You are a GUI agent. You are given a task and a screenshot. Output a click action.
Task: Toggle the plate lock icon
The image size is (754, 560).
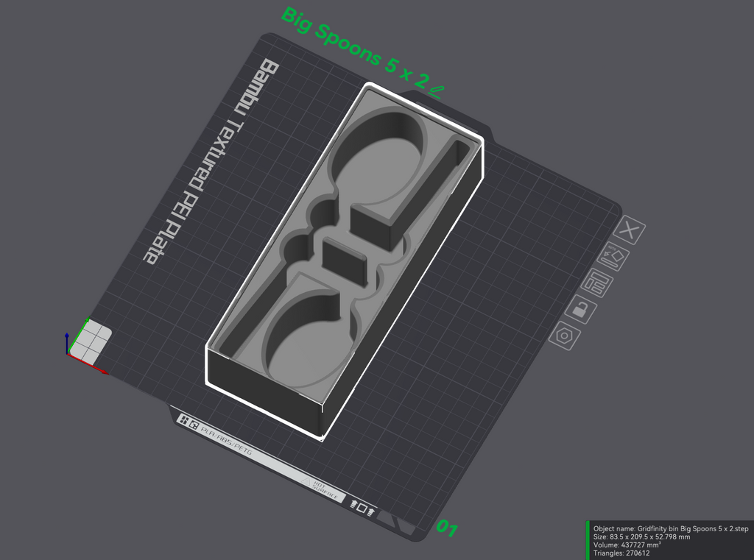coord(580,310)
